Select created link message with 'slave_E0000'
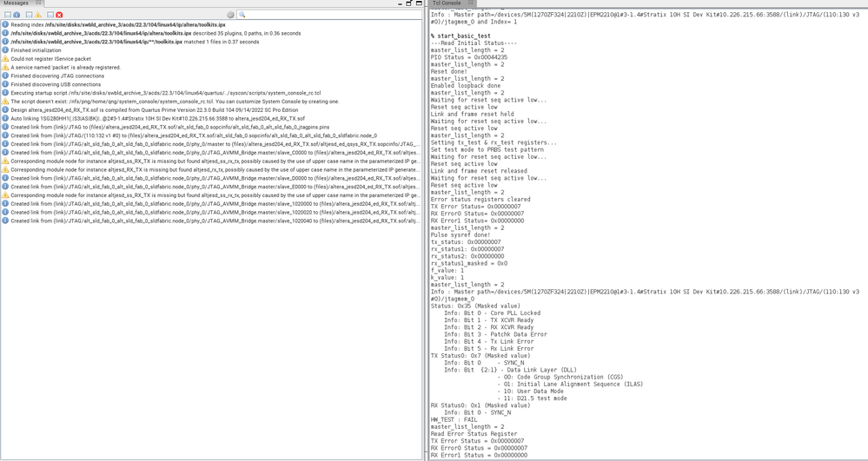This screenshot has width=868, height=461. click(215, 187)
